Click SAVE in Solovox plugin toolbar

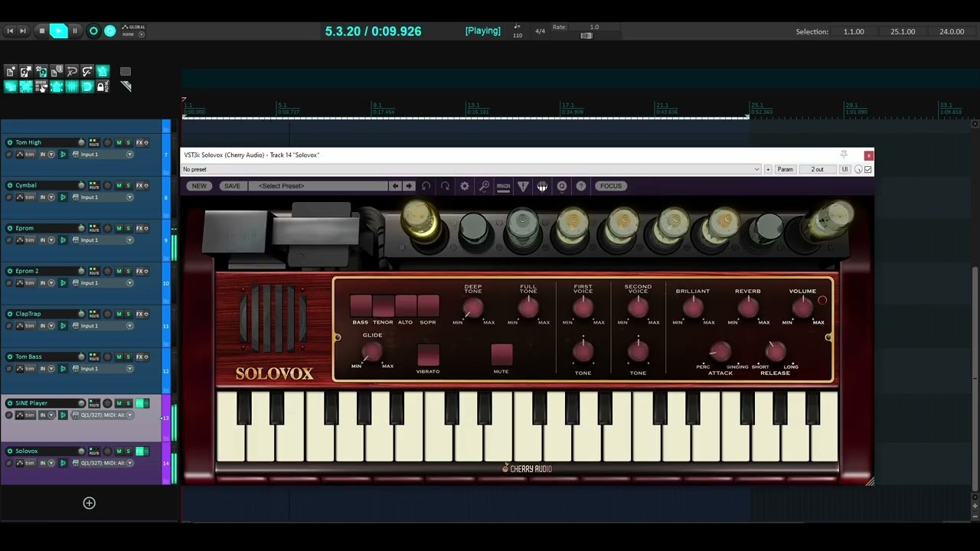click(x=232, y=186)
